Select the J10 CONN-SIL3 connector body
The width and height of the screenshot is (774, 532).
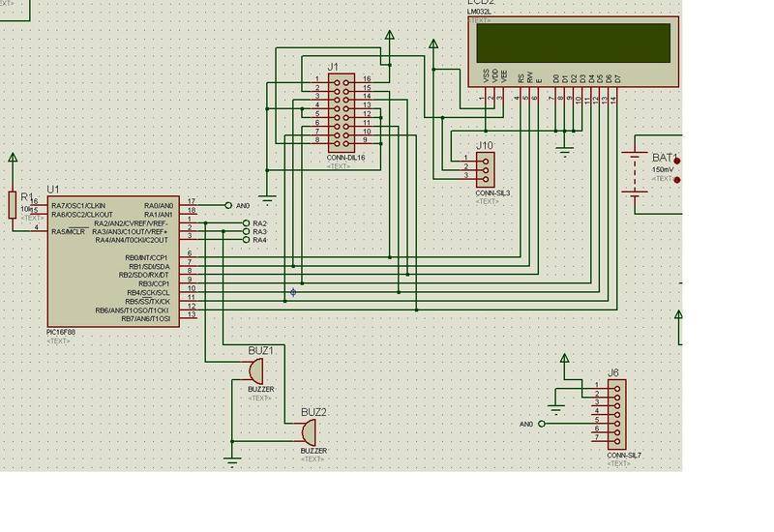click(486, 169)
